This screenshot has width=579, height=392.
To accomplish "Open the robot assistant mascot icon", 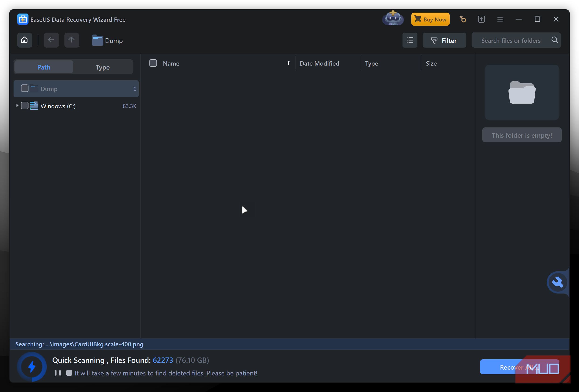I will [x=393, y=18].
